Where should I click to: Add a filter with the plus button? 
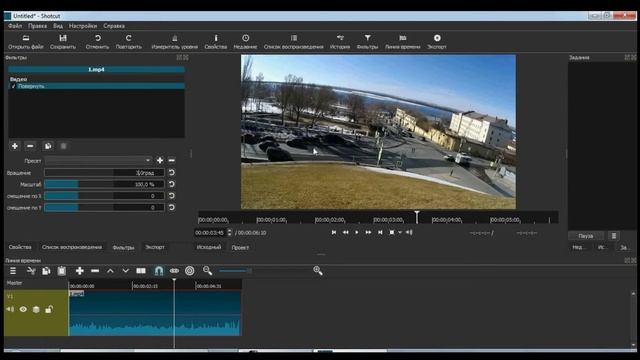pyautogui.click(x=15, y=146)
